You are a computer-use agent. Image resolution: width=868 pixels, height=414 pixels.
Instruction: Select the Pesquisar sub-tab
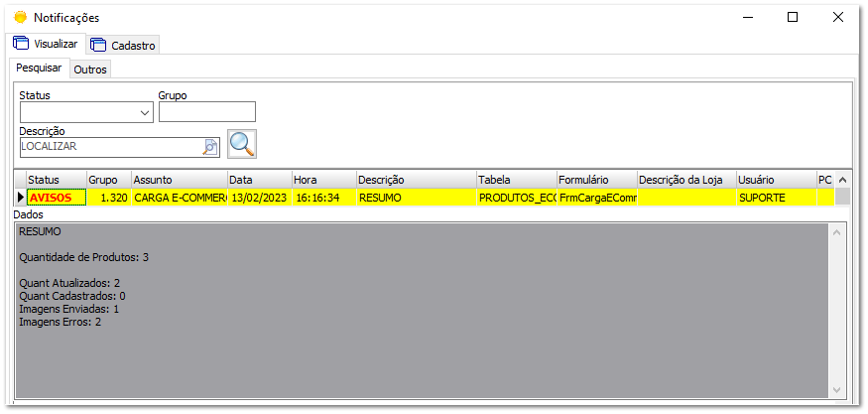39,68
